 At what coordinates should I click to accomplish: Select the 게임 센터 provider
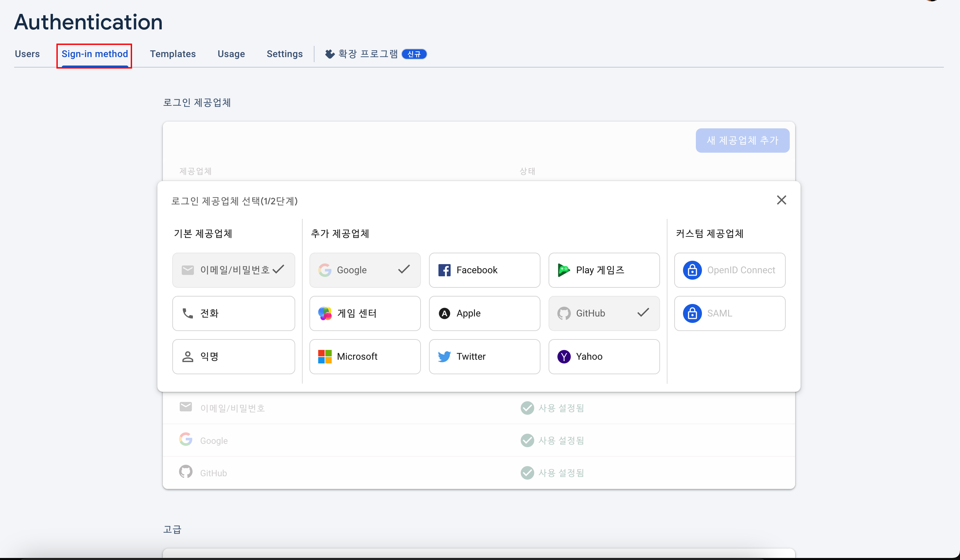tap(364, 313)
